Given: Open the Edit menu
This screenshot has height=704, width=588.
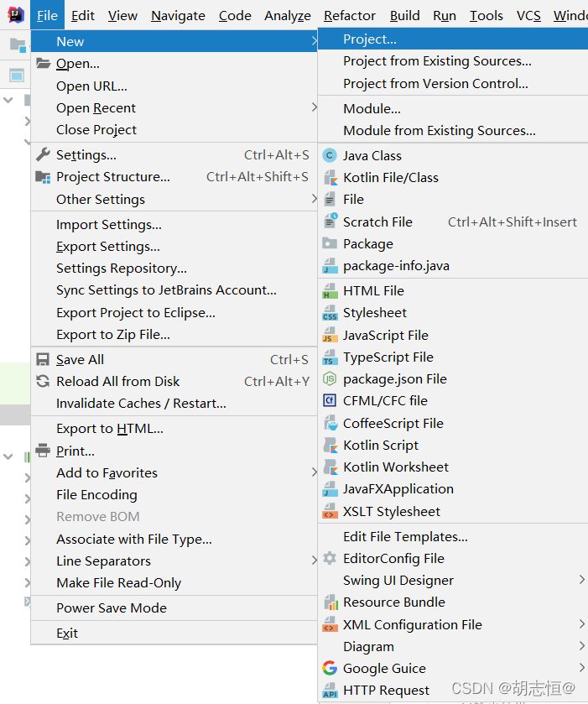Looking at the screenshot, I should coord(82,16).
